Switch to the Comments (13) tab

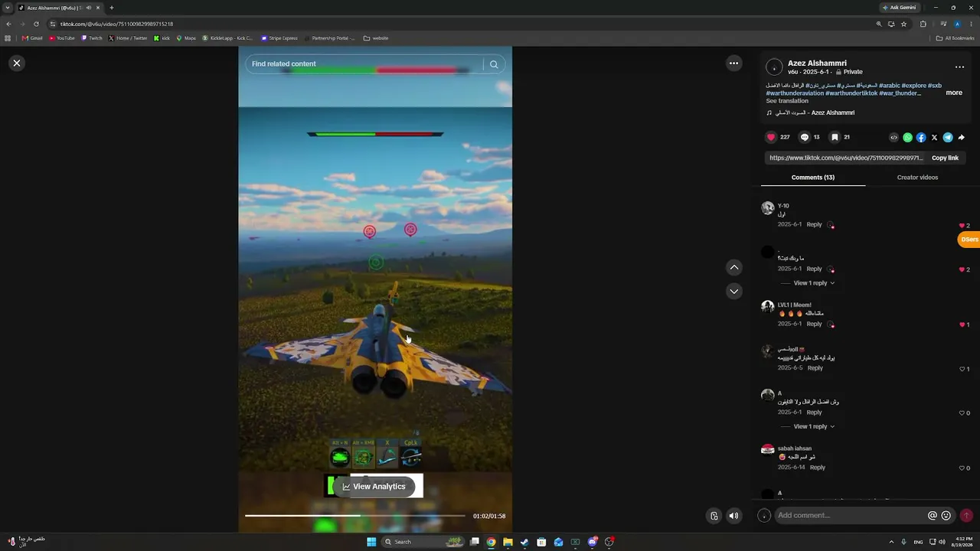(x=813, y=178)
